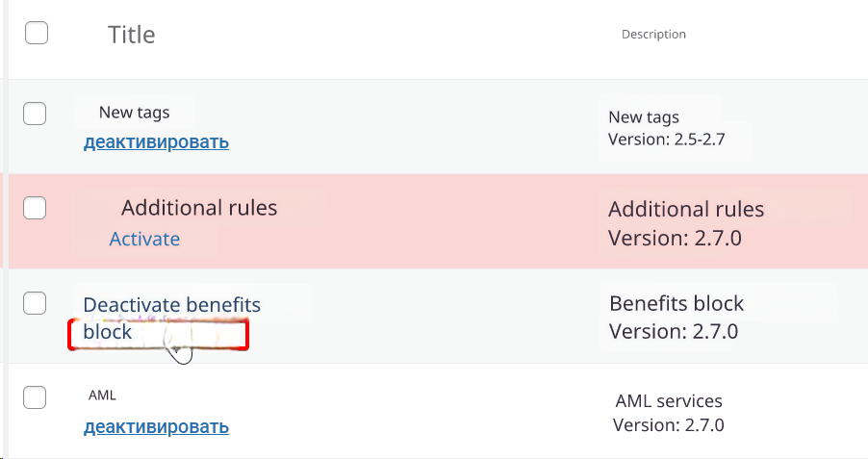Click the Additional rules description text
The height and width of the screenshot is (459, 868).
click(x=686, y=210)
